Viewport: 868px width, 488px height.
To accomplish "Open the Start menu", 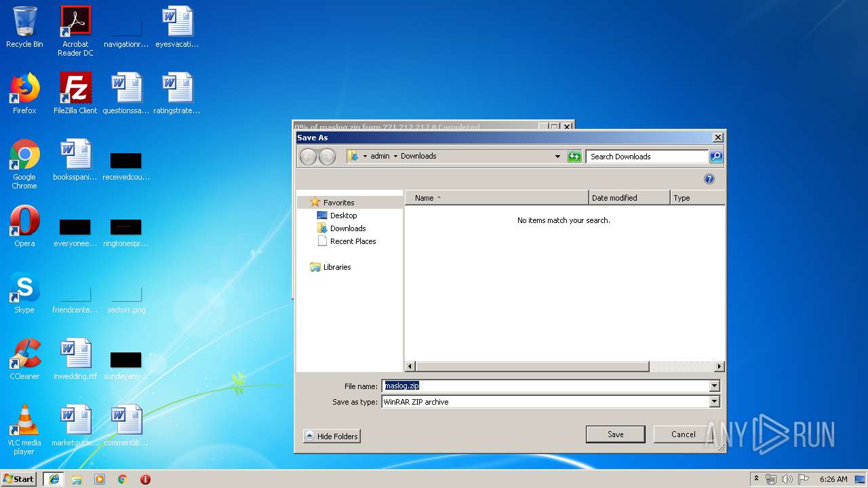I will tap(19, 479).
